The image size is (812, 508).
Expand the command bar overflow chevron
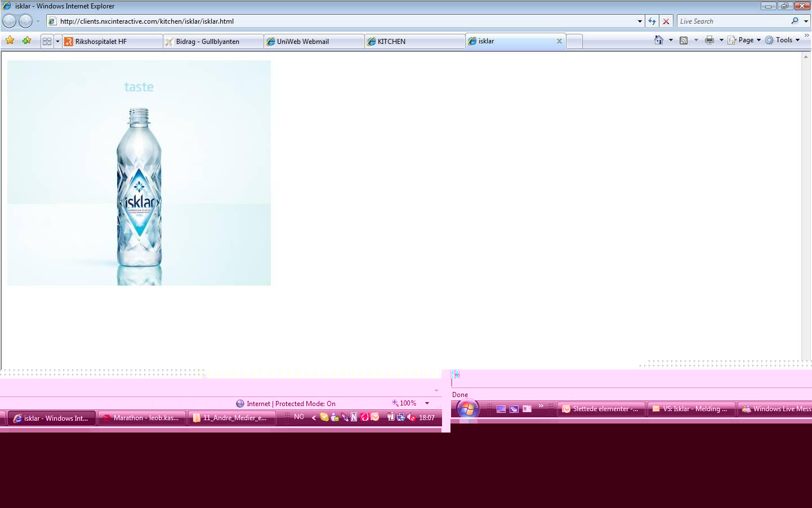(806, 35)
